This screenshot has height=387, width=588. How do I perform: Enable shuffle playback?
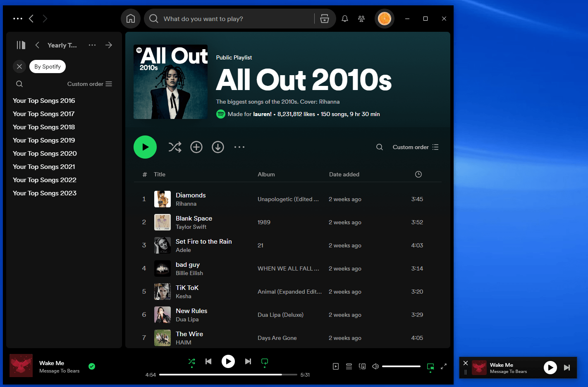191,361
